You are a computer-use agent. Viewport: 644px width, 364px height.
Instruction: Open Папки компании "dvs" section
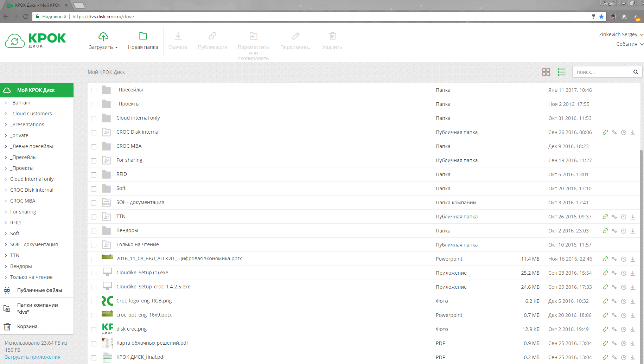coord(37,308)
